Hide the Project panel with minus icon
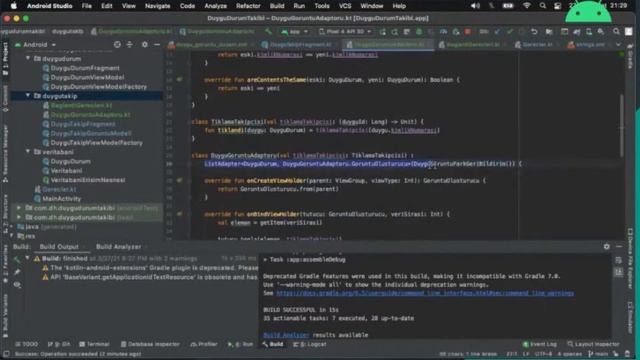 click(157, 44)
